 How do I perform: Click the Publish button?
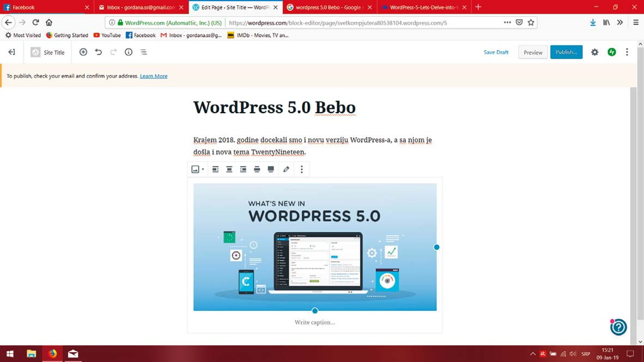pyautogui.click(x=567, y=52)
